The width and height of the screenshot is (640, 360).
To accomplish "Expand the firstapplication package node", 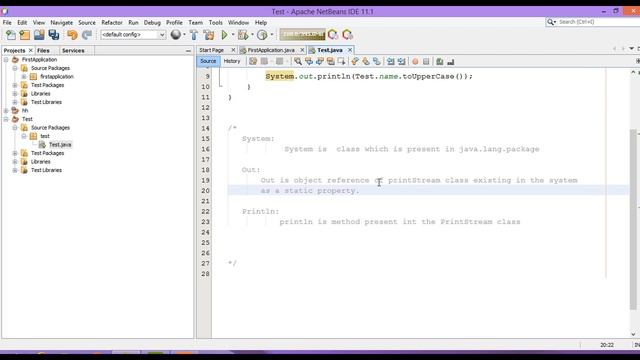I will [x=24, y=76].
